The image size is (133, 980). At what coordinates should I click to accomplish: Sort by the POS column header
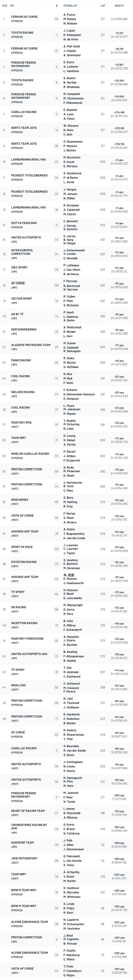[x=5, y=6]
